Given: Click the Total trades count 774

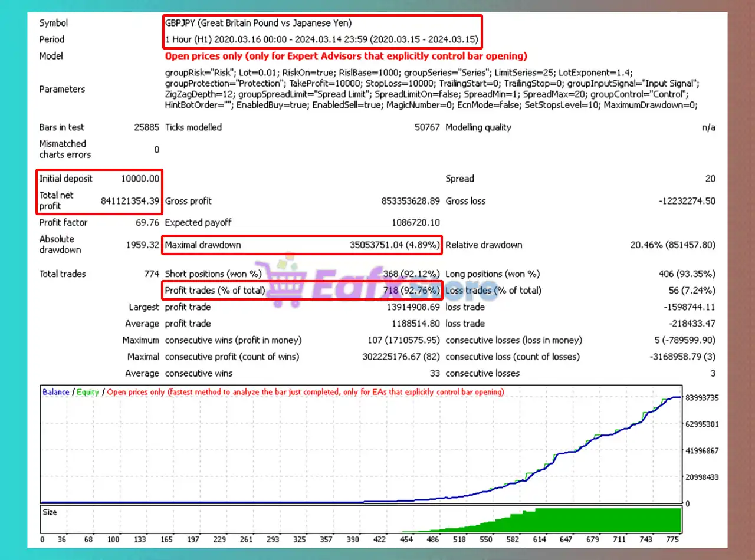Looking at the screenshot, I should (152, 274).
